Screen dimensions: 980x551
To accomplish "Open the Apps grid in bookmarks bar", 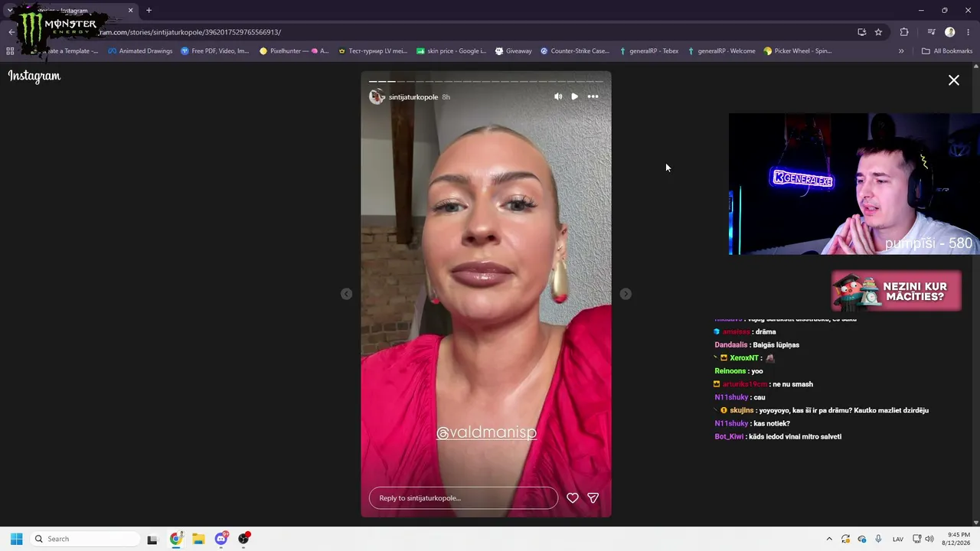I will click(10, 51).
